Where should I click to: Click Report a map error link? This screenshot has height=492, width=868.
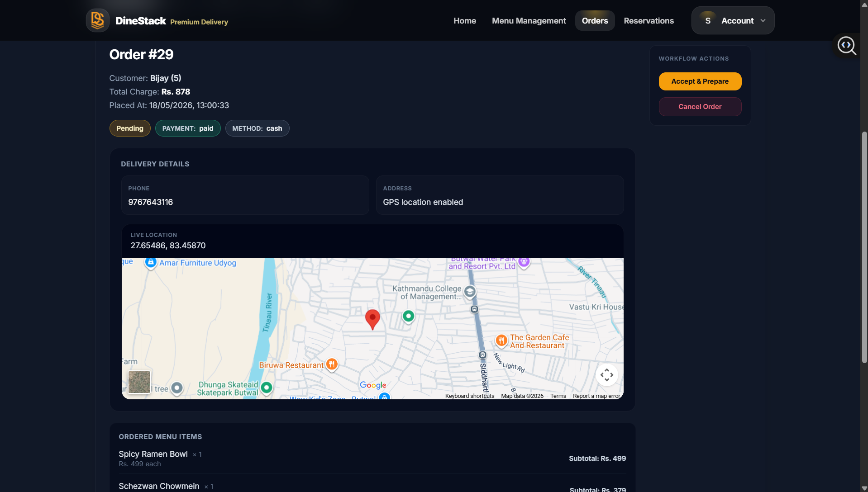pyautogui.click(x=596, y=396)
